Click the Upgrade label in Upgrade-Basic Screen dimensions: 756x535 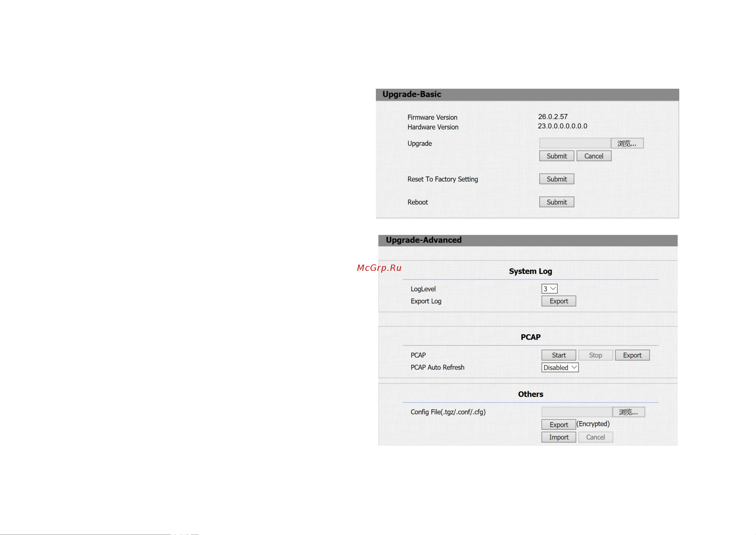click(x=419, y=143)
